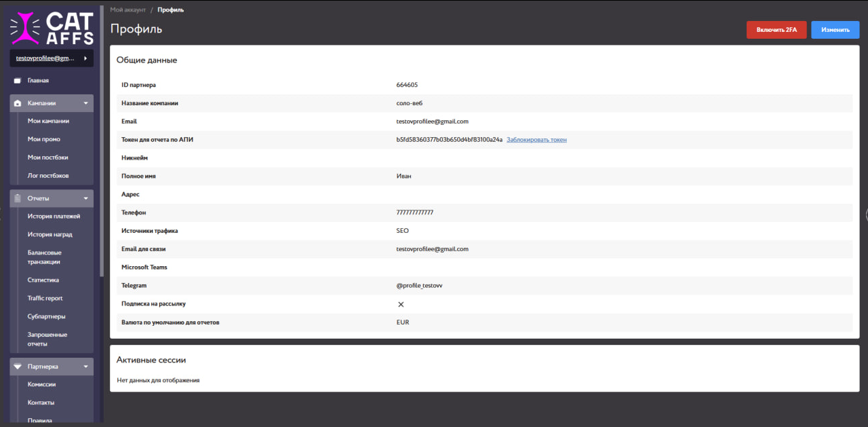Click Мой аккаунт breadcrumb link
Screen dimensions: 868x427
pyautogui.click(x=127, y=10)
